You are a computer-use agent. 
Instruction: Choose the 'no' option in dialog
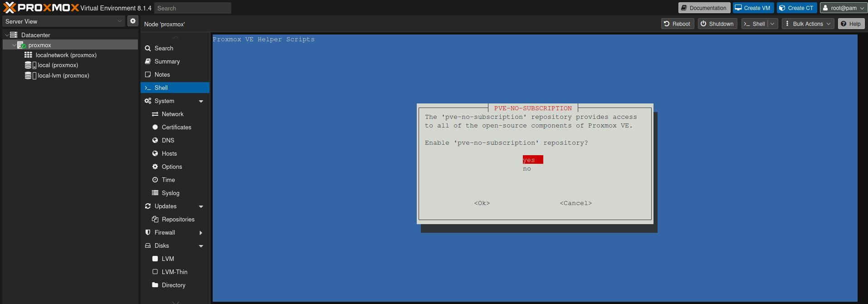[527, 169]
